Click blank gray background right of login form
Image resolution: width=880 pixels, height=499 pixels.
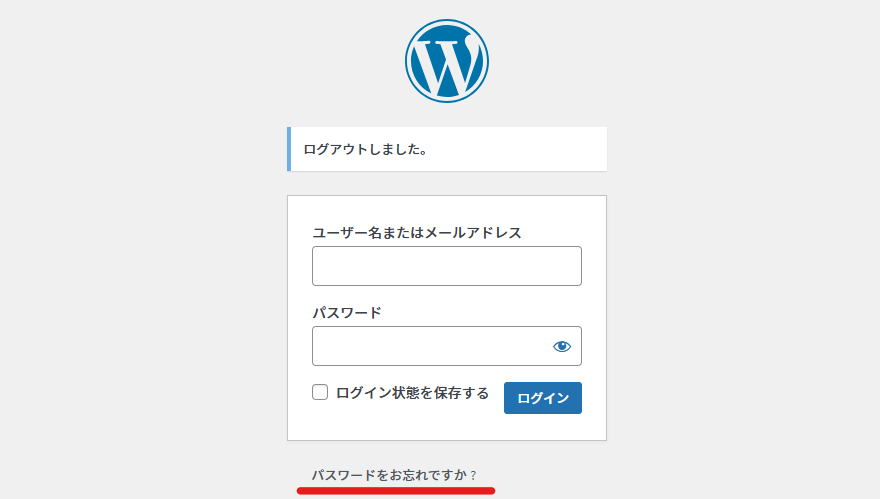coord(740,300)
